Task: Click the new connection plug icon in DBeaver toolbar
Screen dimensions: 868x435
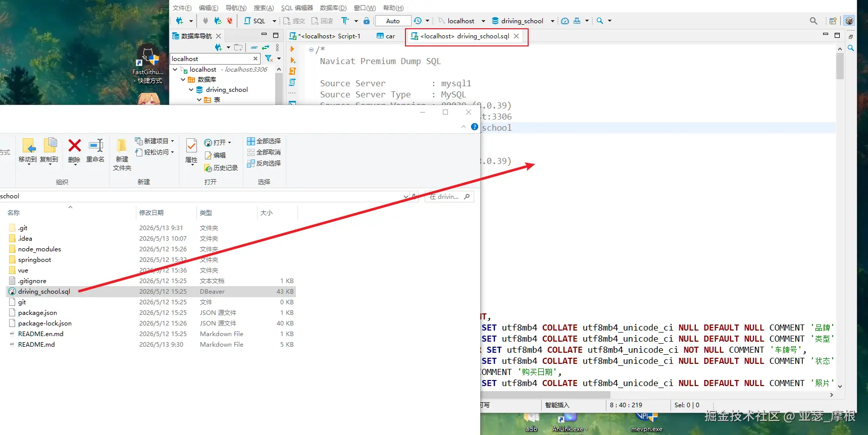Action: click(179, 21)
